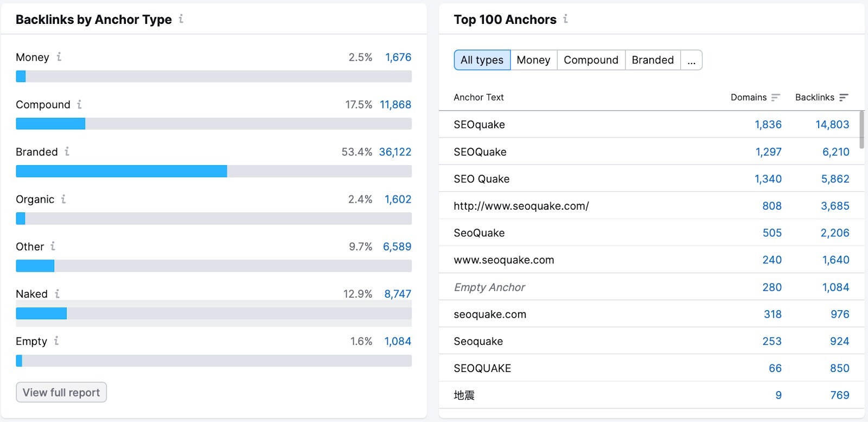Open the 36,122 Branded backlinks link
The height and width of the screenshot is (422, 868).
coord(395,152)
